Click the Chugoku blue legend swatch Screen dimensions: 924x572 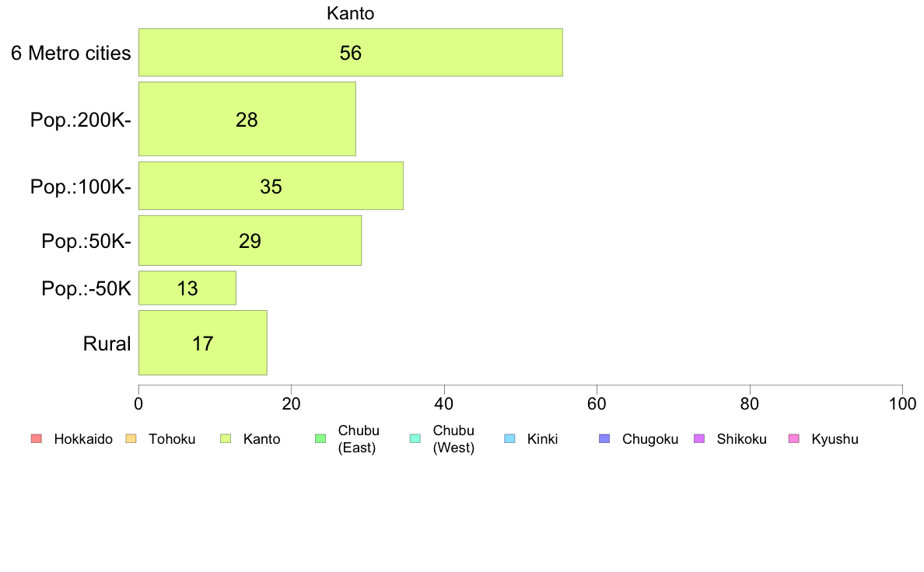[x=604, y=438]
